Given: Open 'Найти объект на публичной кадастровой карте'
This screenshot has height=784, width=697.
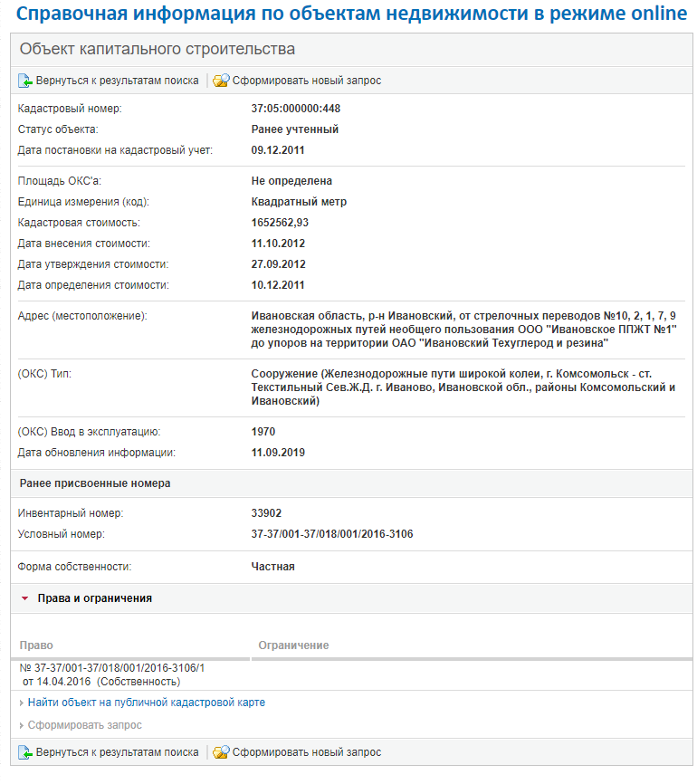Looking at the screenshot, I should [x=147, y=703].
